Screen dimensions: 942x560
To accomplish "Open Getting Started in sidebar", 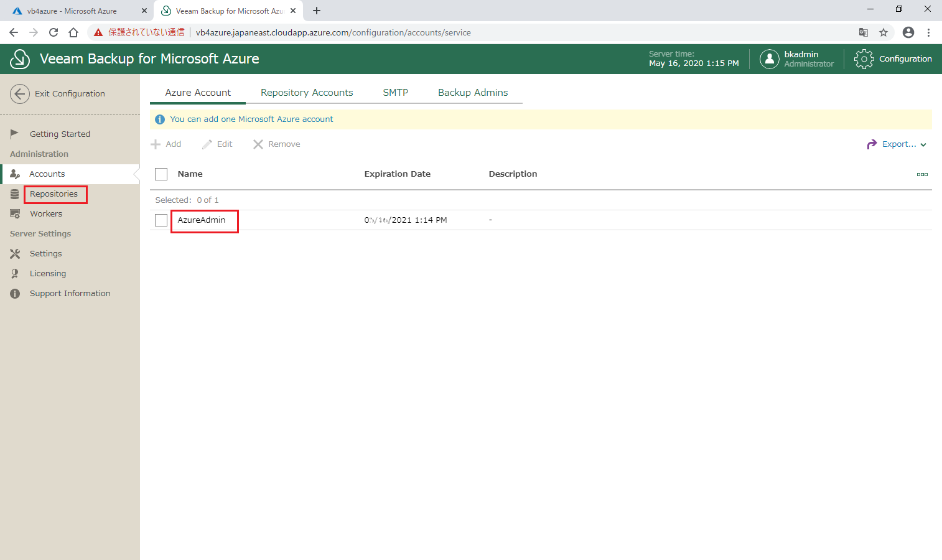I will click(60, 134).
